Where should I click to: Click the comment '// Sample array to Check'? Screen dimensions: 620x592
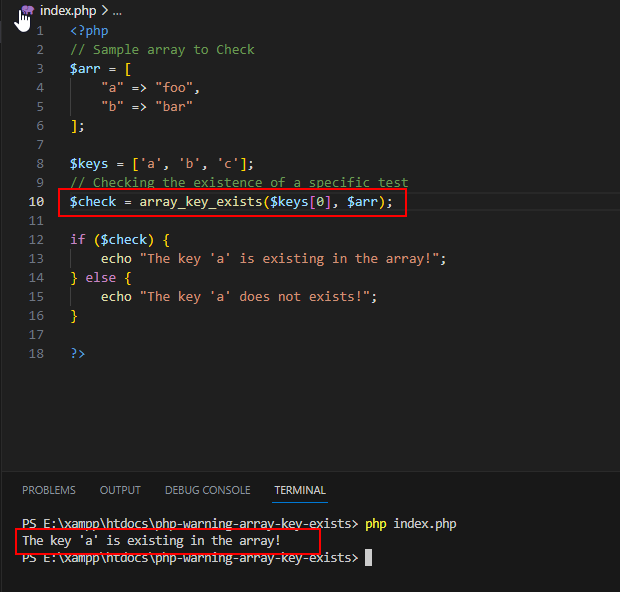(162, 50)
